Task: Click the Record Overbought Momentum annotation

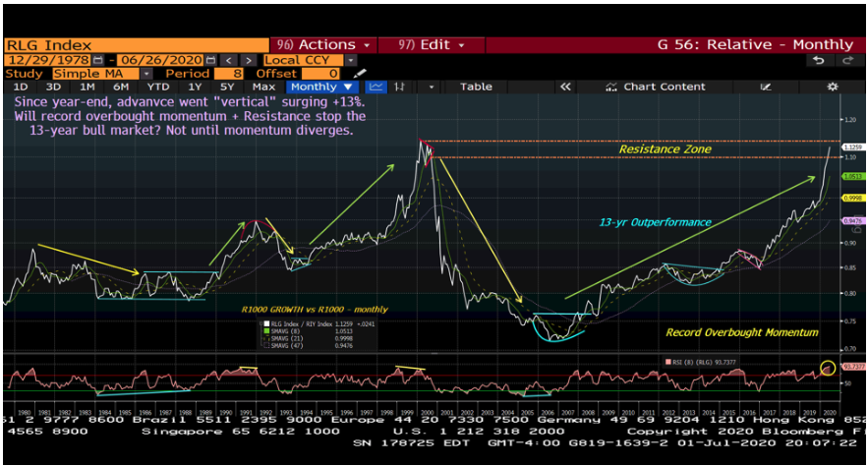Action: click(x=742, y=332)
